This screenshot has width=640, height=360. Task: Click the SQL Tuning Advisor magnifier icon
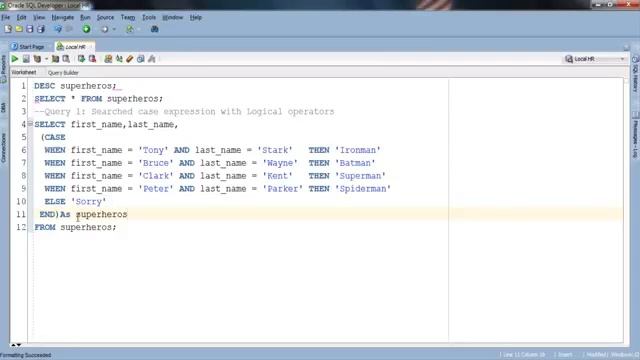coord(66,59)
